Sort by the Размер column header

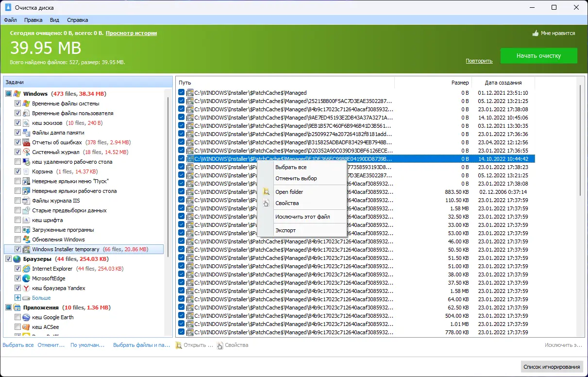[x=459, y=83]
